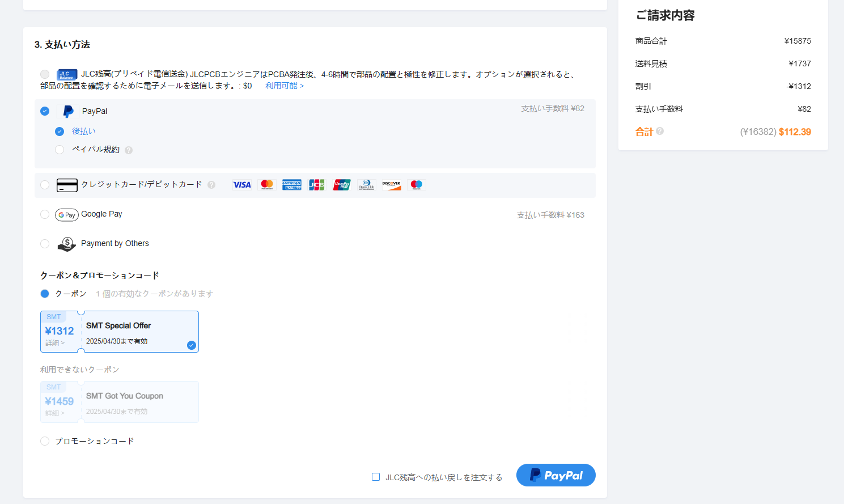This screenshot has width=844, height=504.
Task: Select the プロモーションコード radio button
Action: (45, 441)
